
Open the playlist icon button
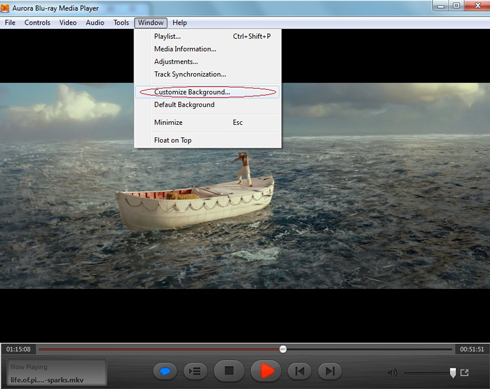[x=195, y=371]
